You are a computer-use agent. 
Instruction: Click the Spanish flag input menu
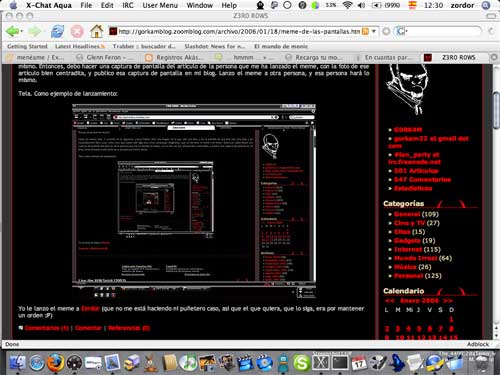click(413, 5)
